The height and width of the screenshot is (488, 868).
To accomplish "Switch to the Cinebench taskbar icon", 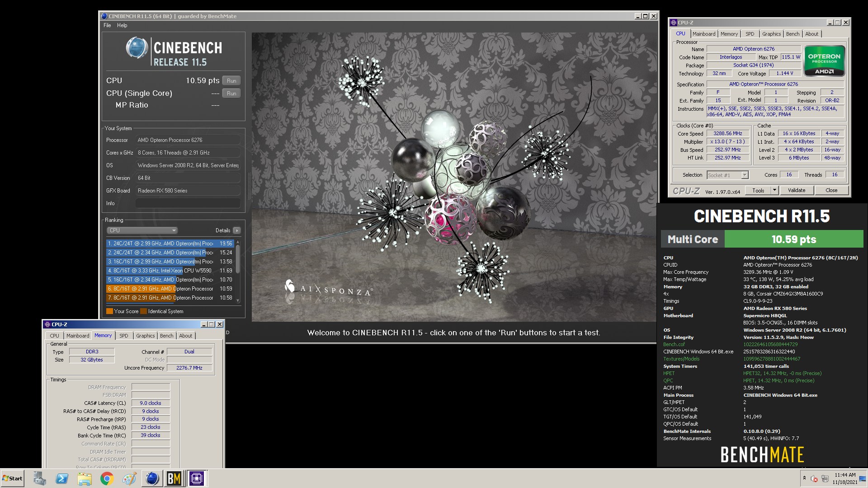I will (x=152, y=478).
